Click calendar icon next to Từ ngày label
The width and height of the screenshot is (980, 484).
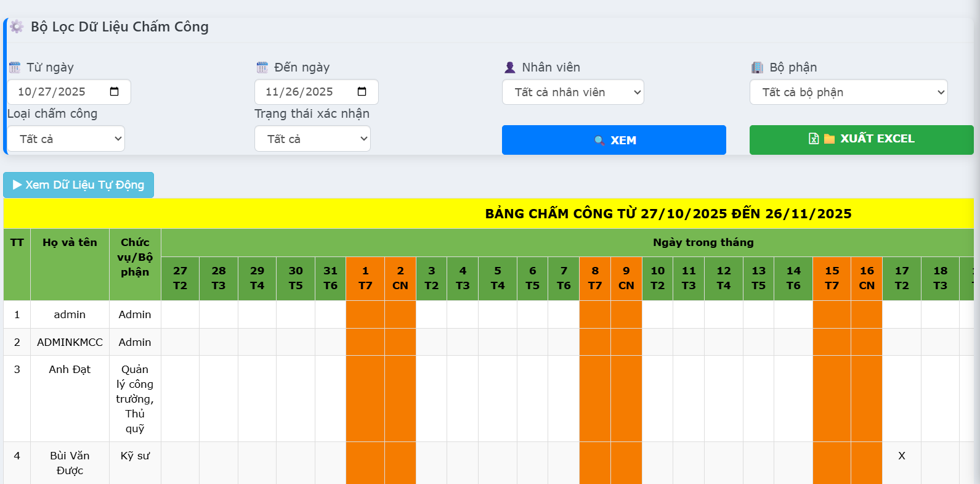tap(15, 67)
